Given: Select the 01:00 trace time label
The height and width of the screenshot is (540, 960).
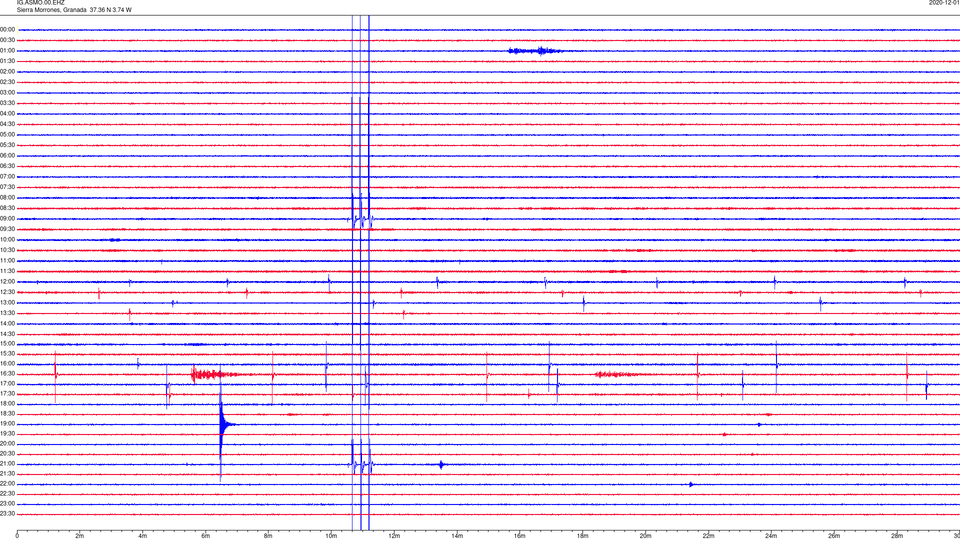Looking at the screenshot, I should click(7, 51).
